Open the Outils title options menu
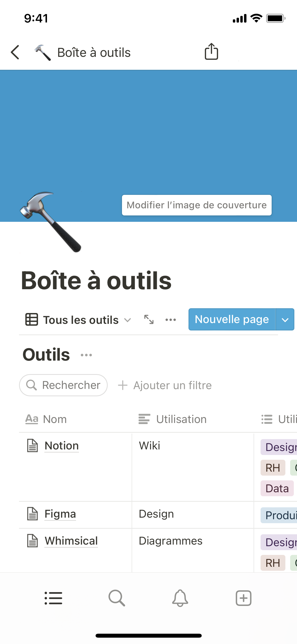This screenshot has width=297, height=644. point(86,355)
